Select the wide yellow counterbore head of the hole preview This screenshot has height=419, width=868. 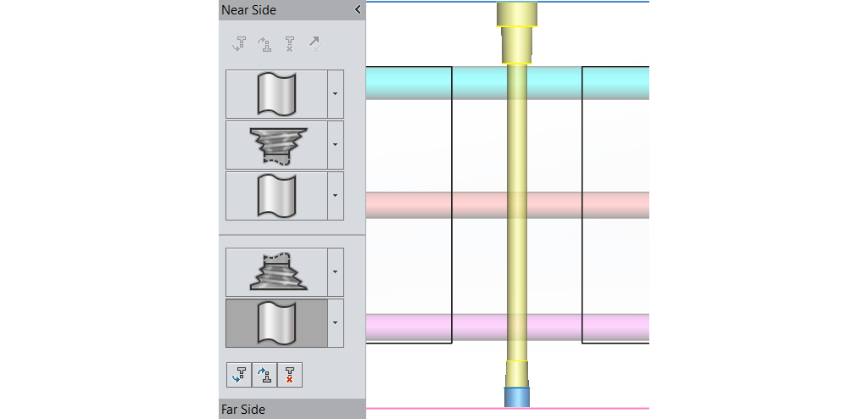click(x=517, y=14)
